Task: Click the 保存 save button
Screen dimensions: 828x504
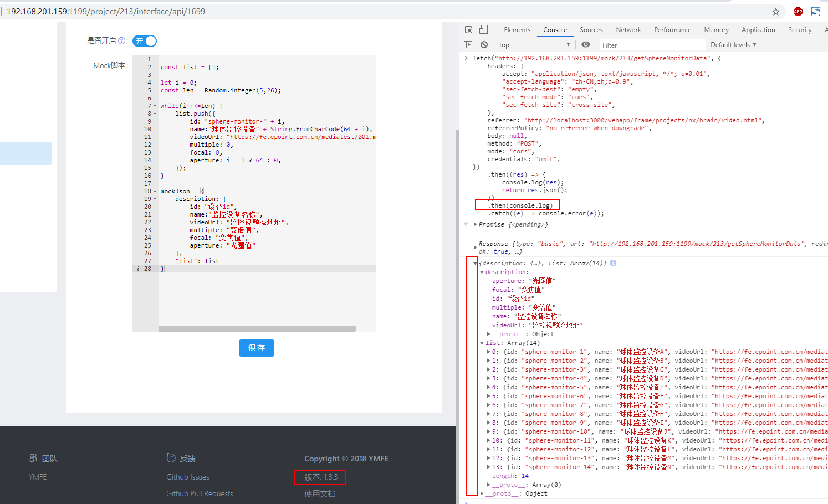Action: [257, 348]
